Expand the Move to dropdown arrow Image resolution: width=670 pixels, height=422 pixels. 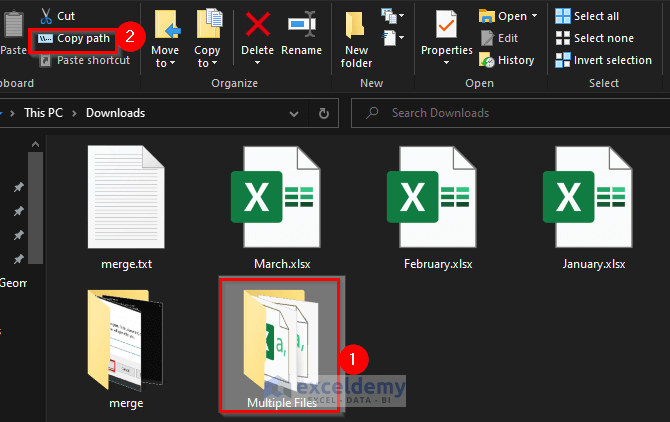pyautogui.click(x=173, y=64)
